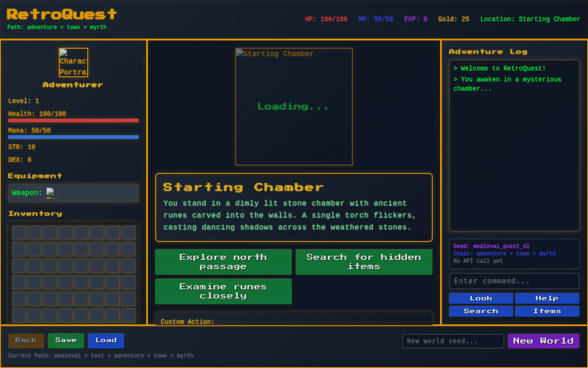Choose Explore north passage
The image size is (588, 368).
click(x=223, y=262)
